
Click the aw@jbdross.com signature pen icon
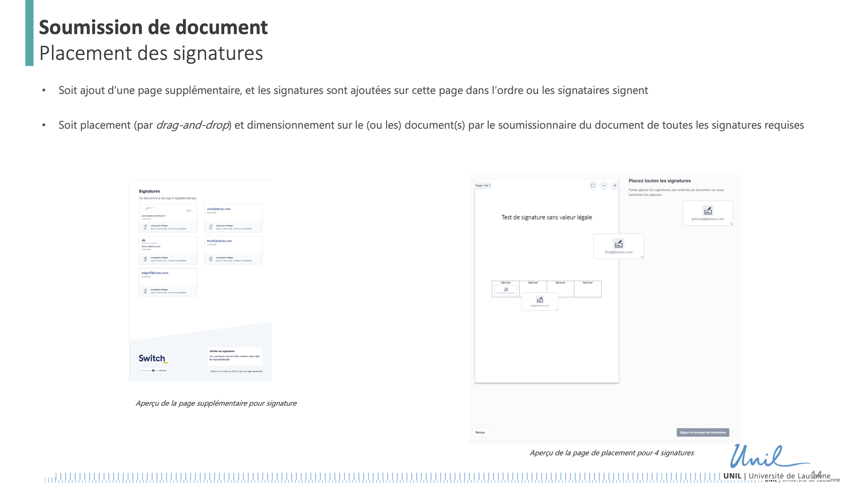540,300
